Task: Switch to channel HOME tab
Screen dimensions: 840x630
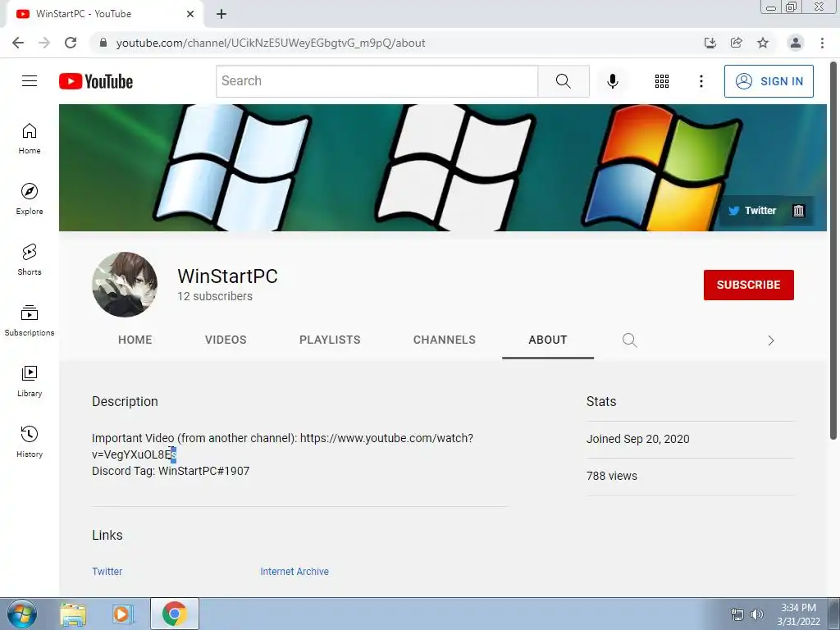Action: 135,340
